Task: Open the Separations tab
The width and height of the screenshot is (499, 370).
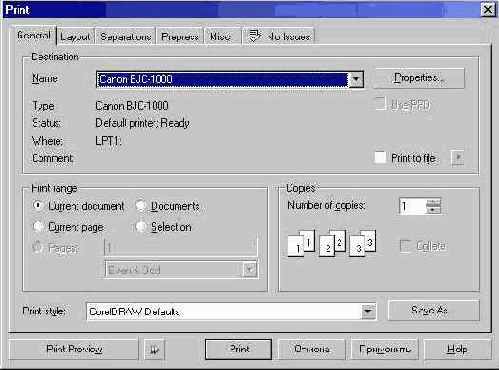Action: 126,36
